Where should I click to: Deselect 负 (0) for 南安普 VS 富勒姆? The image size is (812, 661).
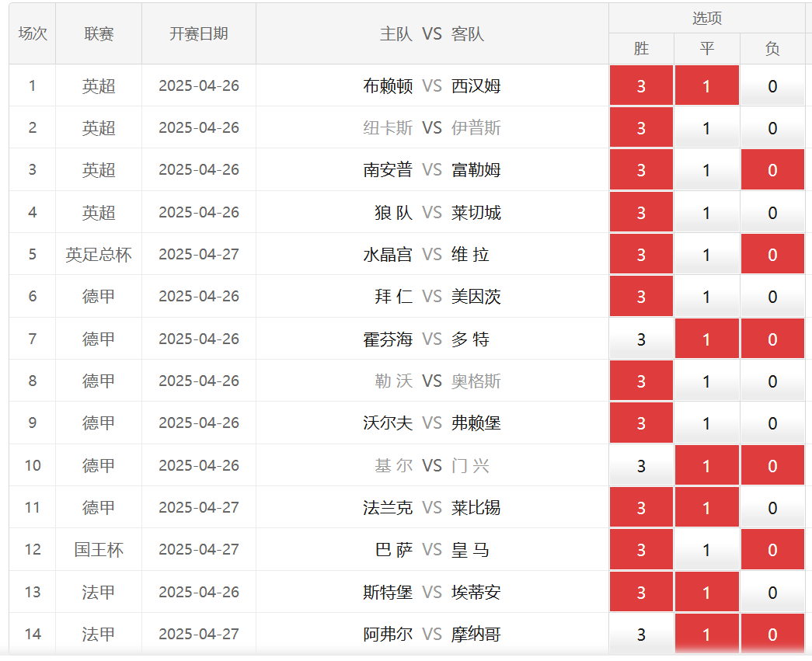coord(772,170)
